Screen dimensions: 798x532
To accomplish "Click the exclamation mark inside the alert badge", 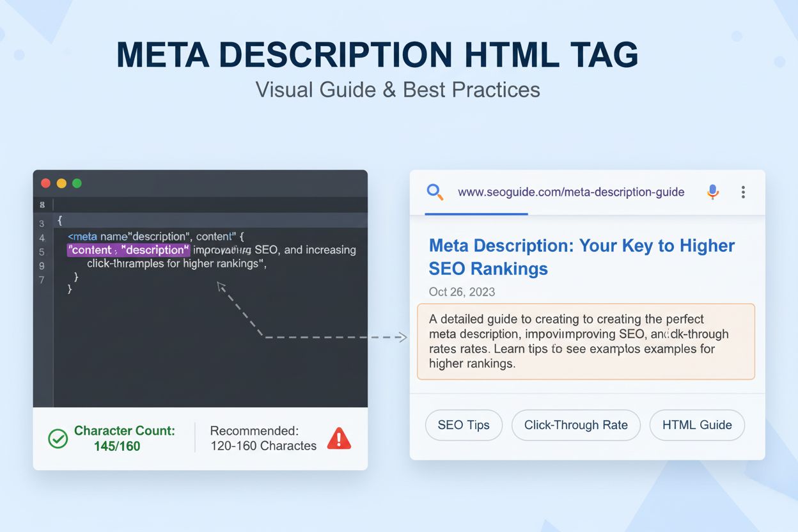I will tap(339, 439).
